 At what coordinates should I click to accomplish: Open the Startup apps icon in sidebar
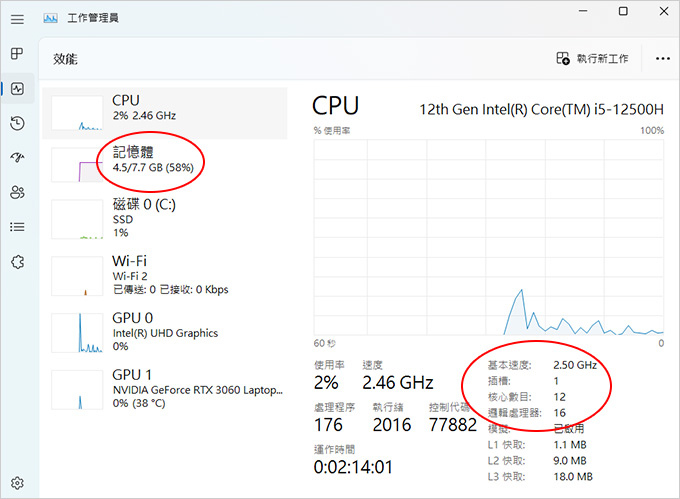pyautogui.click(x=17, y=157)
